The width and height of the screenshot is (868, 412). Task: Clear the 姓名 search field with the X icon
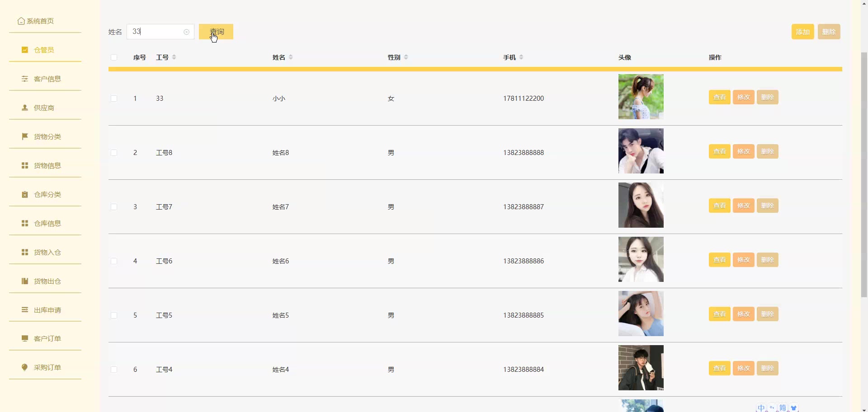[x=186, y=32]
